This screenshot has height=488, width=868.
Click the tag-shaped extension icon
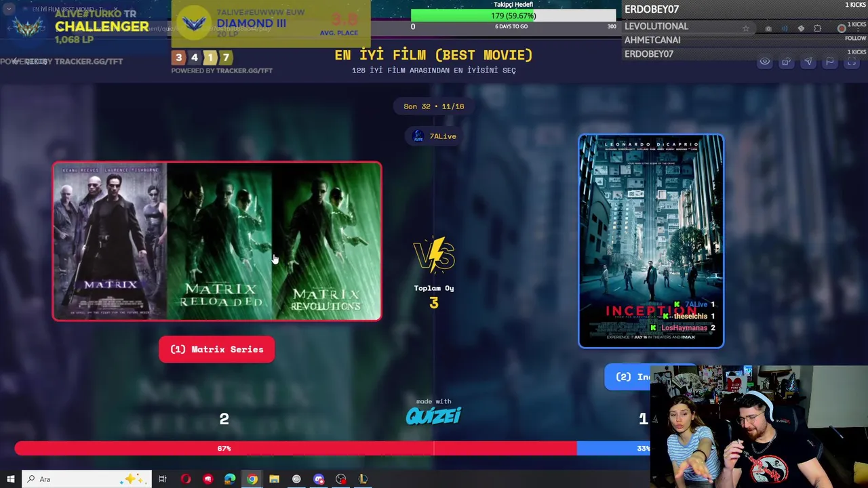(x=801, y=28)
